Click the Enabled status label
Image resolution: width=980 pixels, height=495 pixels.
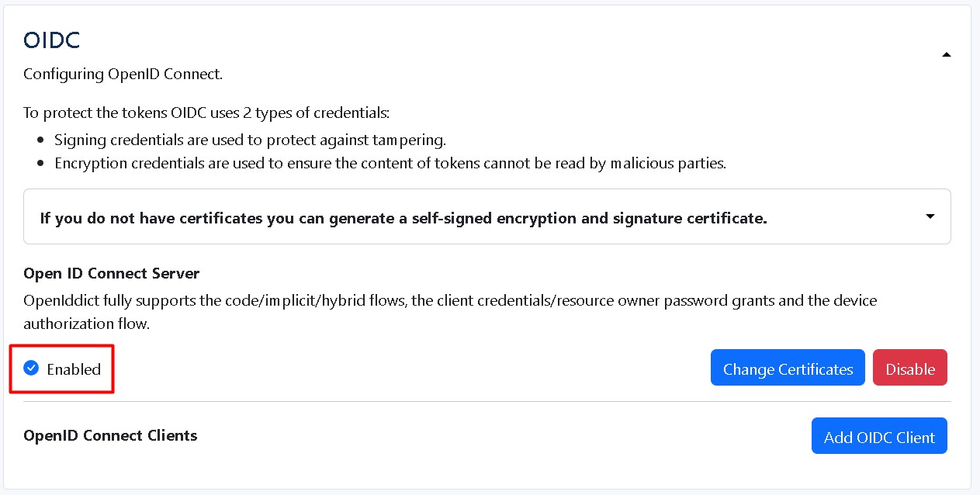click(x=74, y=369)
